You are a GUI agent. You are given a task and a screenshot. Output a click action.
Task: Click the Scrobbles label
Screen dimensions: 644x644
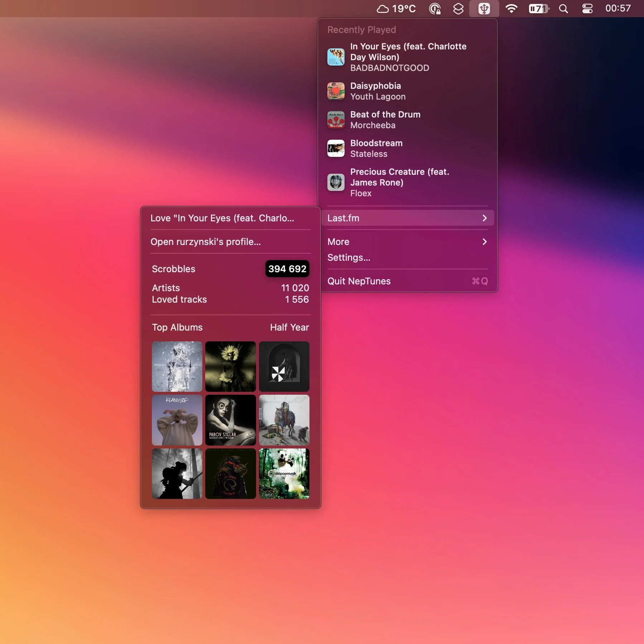(x=173, y=269)
